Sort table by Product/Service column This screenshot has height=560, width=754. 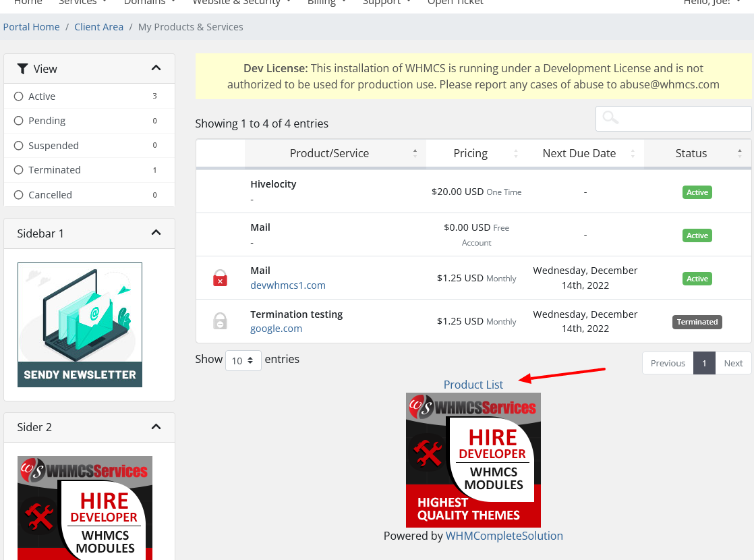pyautogui.click(x=335, y=153)
